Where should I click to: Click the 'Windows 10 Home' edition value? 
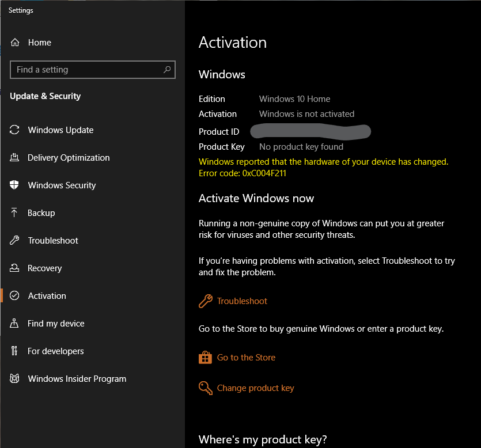click(x=294, y=98)
